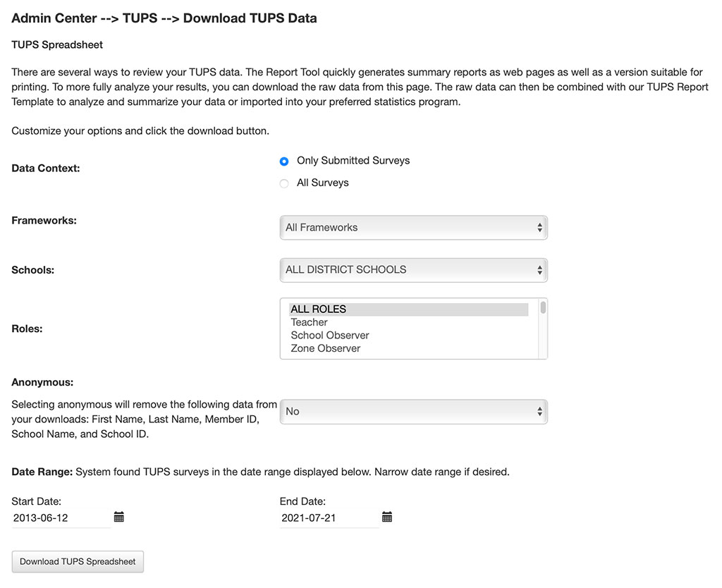
Task: Choose Teacher in the roles list
Action: (408, 322)
